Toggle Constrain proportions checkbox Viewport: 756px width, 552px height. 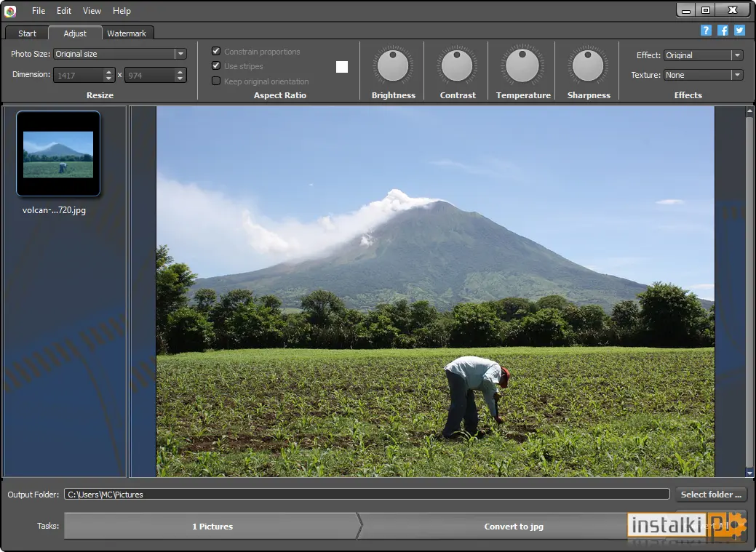click(216, 51)
